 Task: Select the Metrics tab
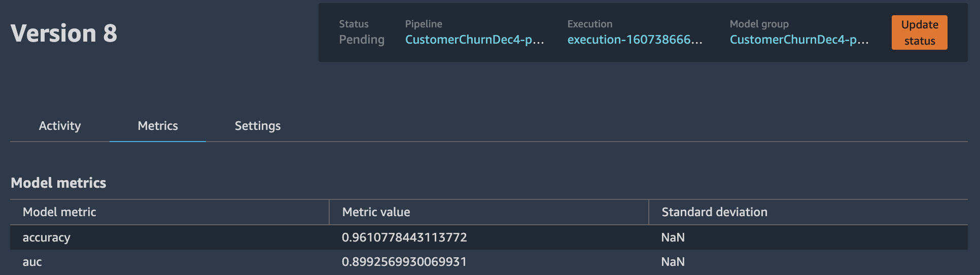click(x=158, y=126)
